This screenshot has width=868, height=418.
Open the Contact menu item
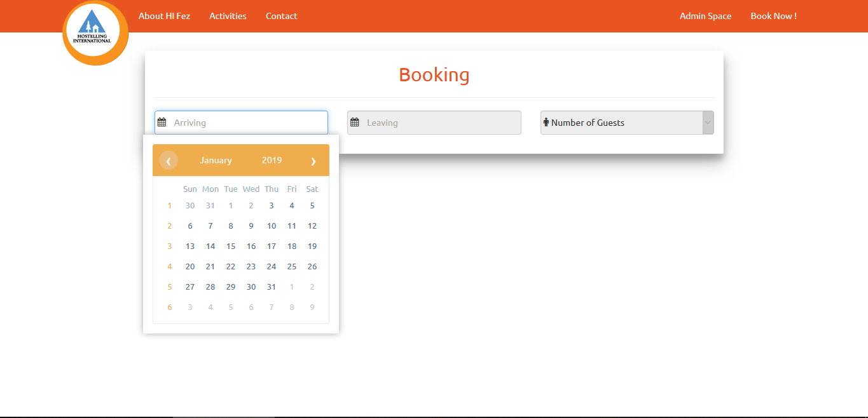(281, 16)
